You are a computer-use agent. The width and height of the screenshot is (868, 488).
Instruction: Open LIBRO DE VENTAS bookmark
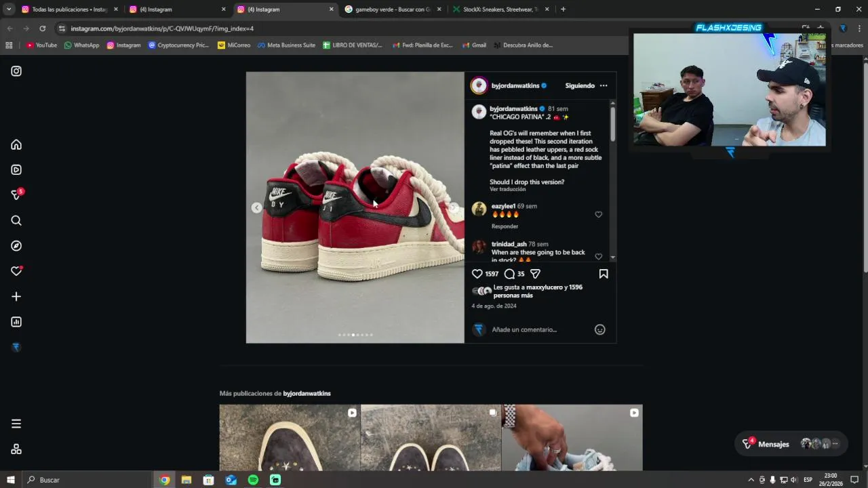(353, 45)
